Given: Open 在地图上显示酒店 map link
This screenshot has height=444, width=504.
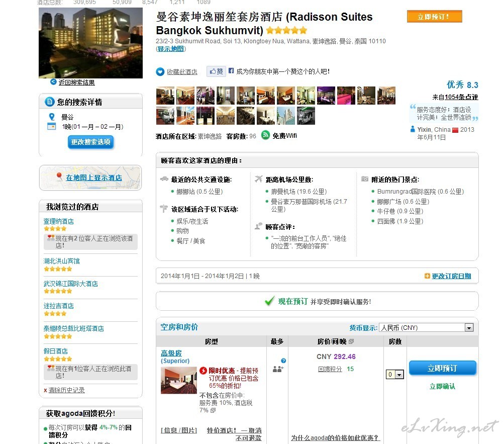Looking at the screenshot, I should click(94, 177).
